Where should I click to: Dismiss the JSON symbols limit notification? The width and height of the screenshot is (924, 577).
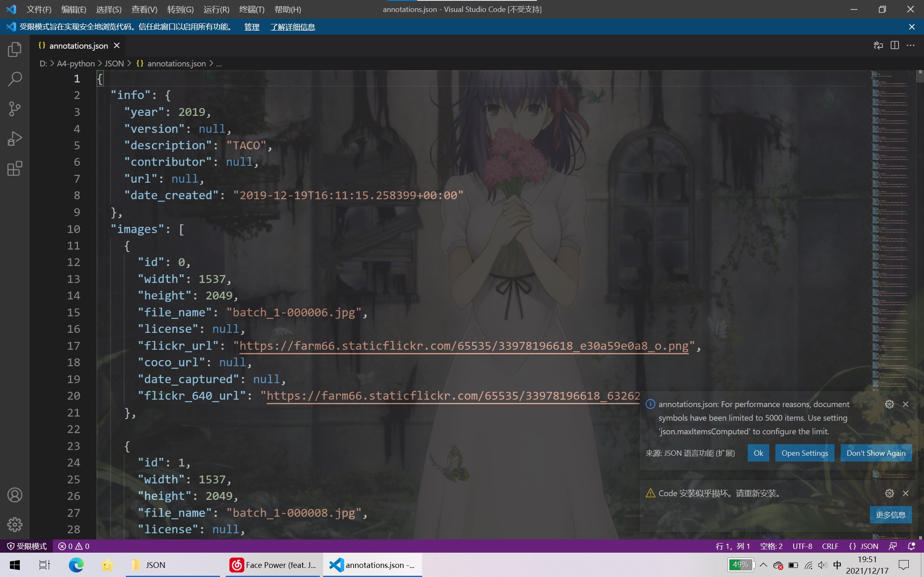pyautogui.click(x=905, y=404)
